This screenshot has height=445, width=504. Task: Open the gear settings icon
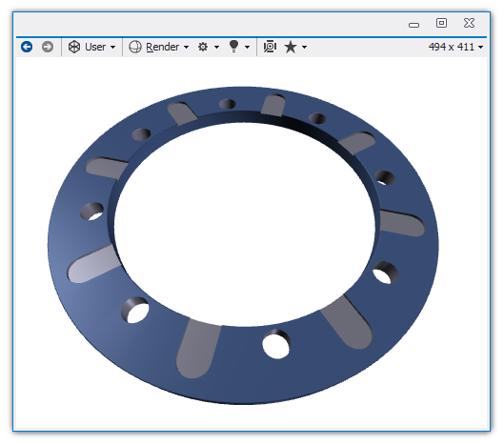pyautogui.click(x=203, y=47)
